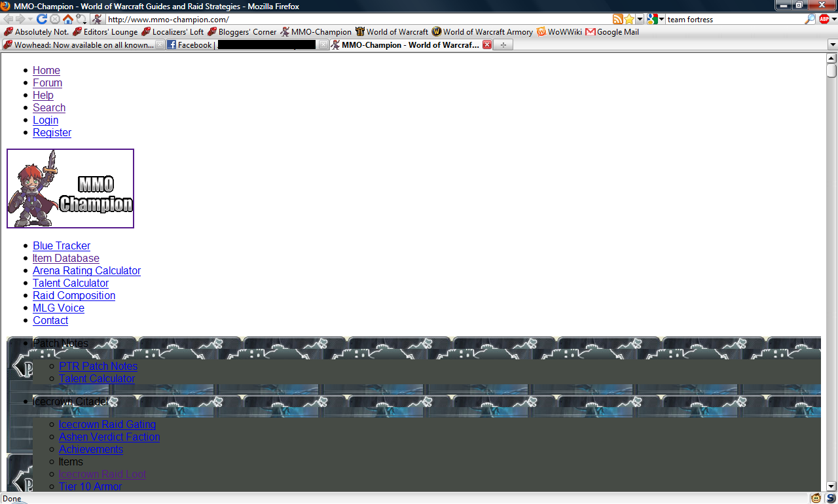Screen dimensions: 838x504
Task: Open the Search link
Action: pos(49,108)
